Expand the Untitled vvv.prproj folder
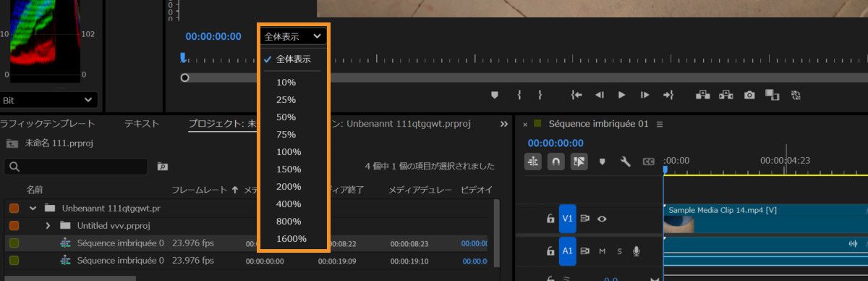868x281 pixels. (48, 225)
